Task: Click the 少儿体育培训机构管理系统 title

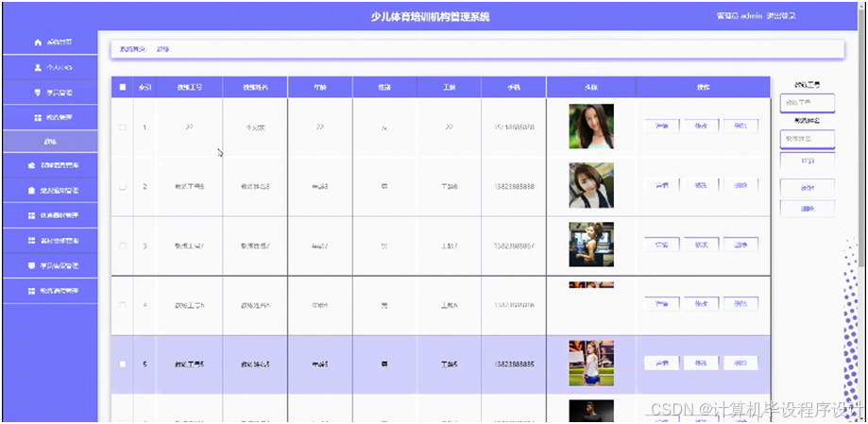Action: (430, 17)
